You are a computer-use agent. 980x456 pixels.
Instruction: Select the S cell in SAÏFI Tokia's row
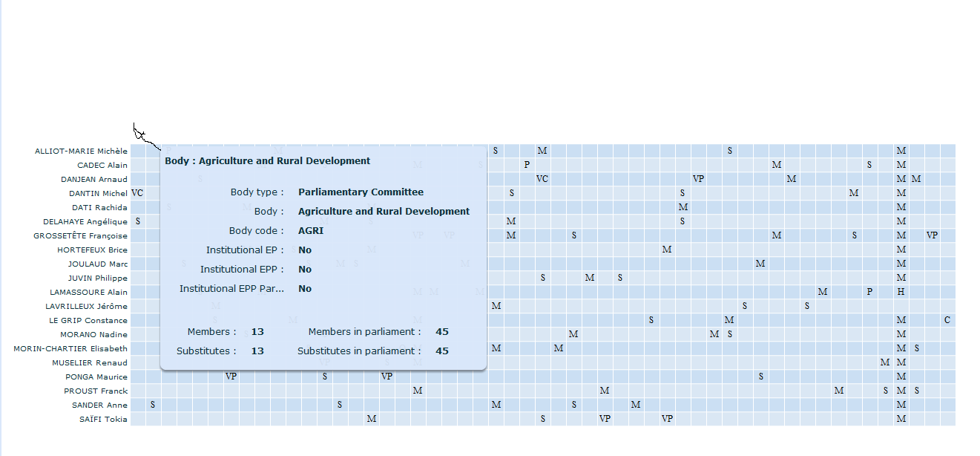click(542, 419)
